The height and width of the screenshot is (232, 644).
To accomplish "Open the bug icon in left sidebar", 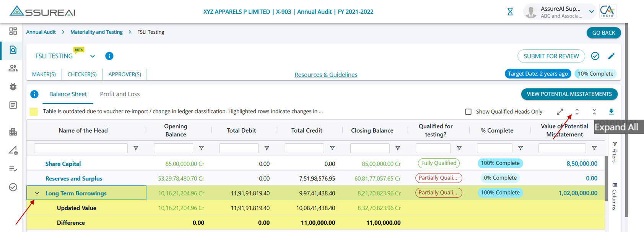I will click(13, 87).
